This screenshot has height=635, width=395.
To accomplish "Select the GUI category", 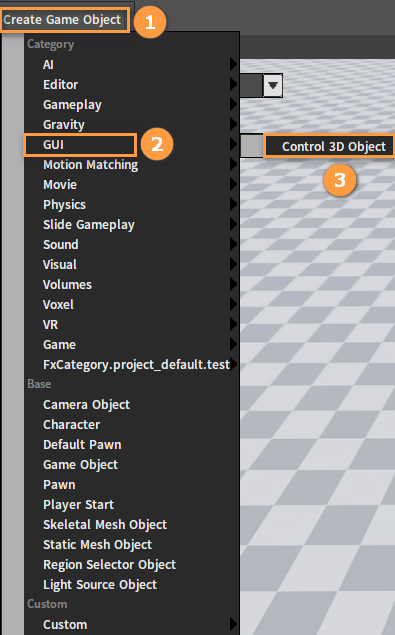I will coord(131,145).
